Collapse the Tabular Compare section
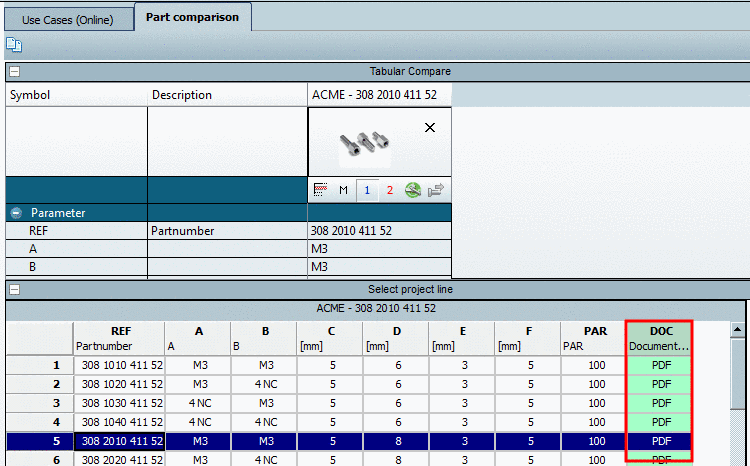This screenshot has height=466, width=750. [x=15, y=72]
